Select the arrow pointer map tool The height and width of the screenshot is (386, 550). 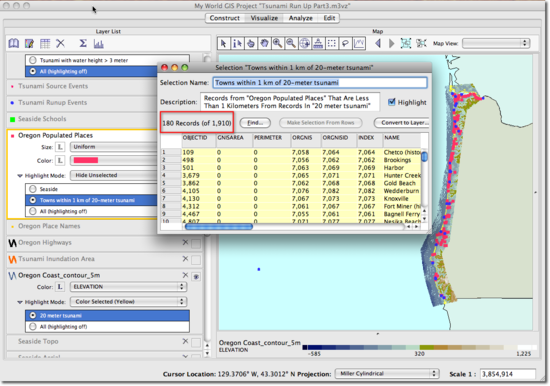tap(223, 43)
